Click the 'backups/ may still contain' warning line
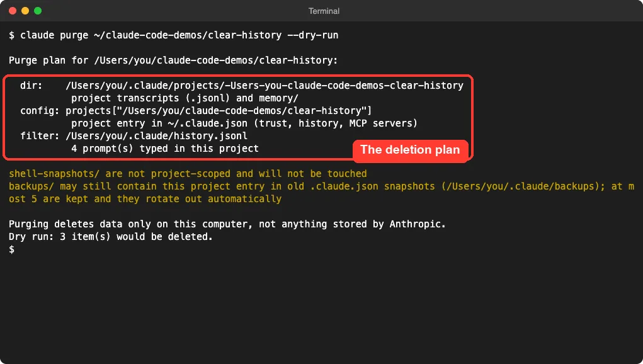 tap(321, 186)
